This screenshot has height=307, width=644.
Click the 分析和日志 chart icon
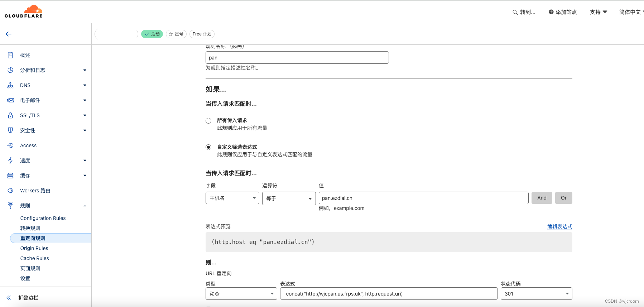pos(10,70)
